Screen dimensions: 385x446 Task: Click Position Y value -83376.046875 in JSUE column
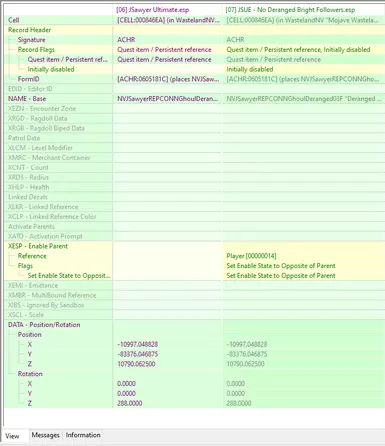[247, 354]
